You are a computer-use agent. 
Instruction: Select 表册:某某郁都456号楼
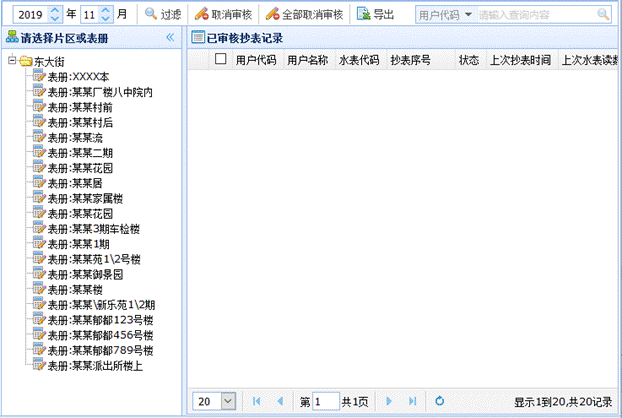(x=100, y=335)
